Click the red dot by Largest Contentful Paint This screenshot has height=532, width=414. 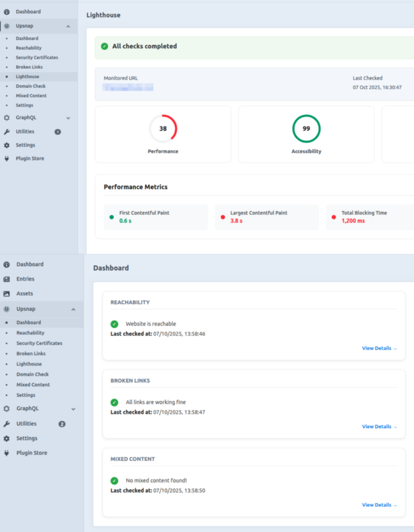pos(223,217)
